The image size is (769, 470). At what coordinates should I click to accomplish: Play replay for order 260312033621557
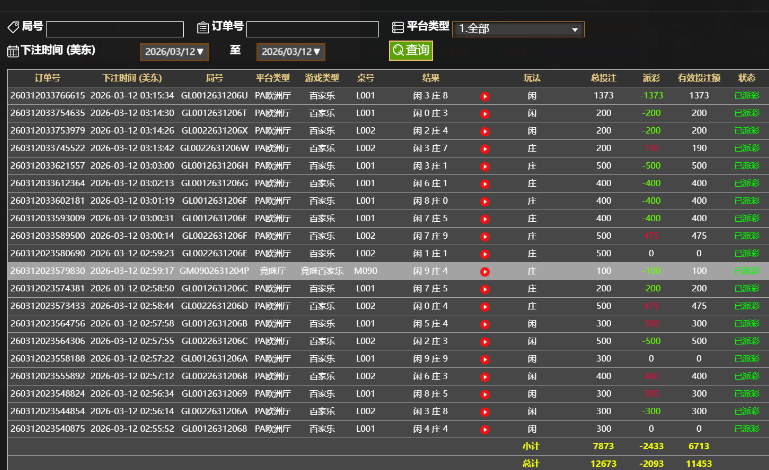point(485,166)
